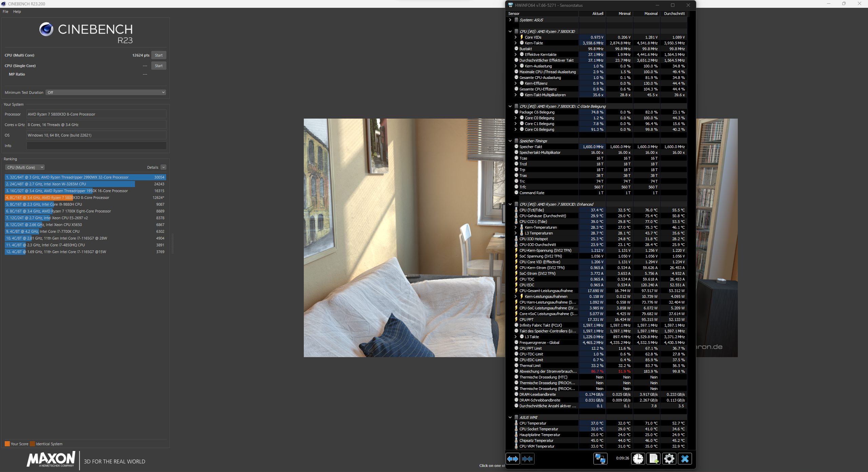Open HWiNFO sensor settings gear icon
The image size is (868, 472).
(x=669, y=459)
